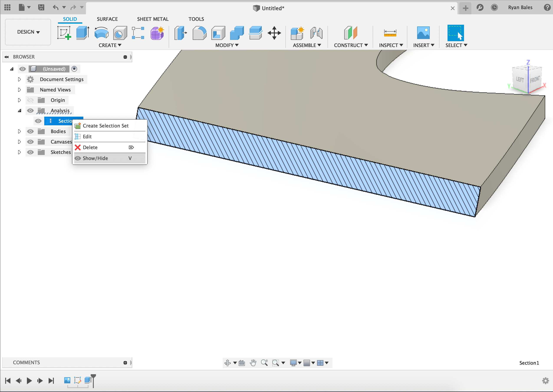553x392 pixels.
Task: Expand the Origin folder node
Action: click(19, 100)
